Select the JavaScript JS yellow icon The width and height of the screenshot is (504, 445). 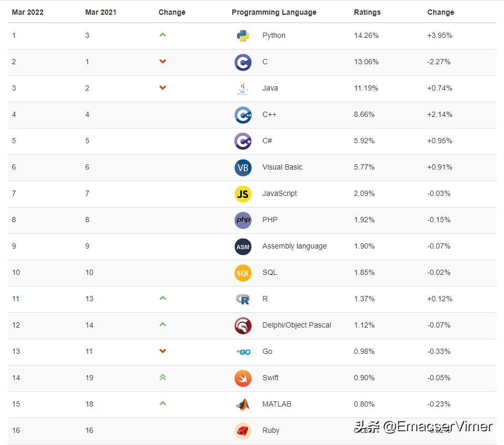tap(243, 194)
